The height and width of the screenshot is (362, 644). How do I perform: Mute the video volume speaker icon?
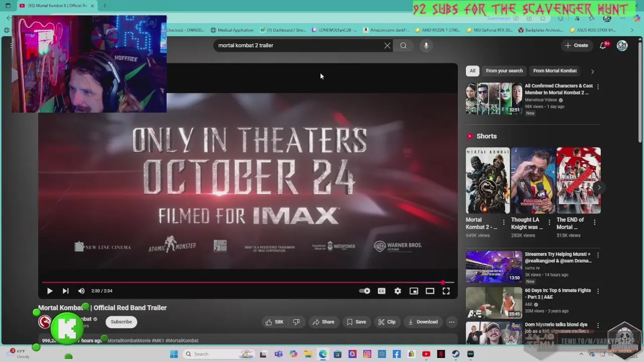point(82,291)
